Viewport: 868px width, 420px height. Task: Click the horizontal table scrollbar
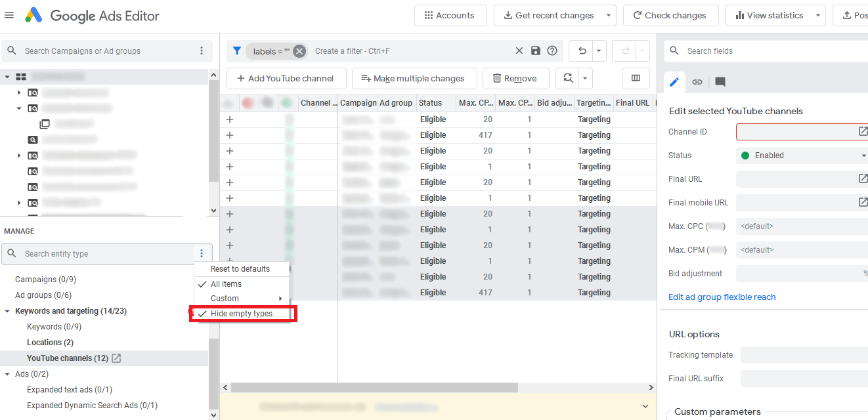click(x=374, y=387)
